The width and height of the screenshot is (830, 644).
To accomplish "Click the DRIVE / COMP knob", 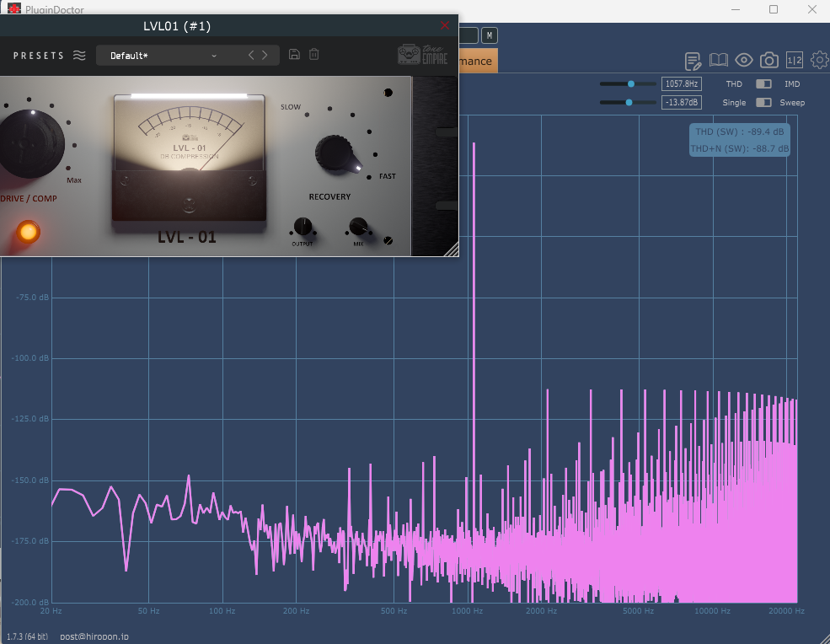I will click(x=32, y=143).
